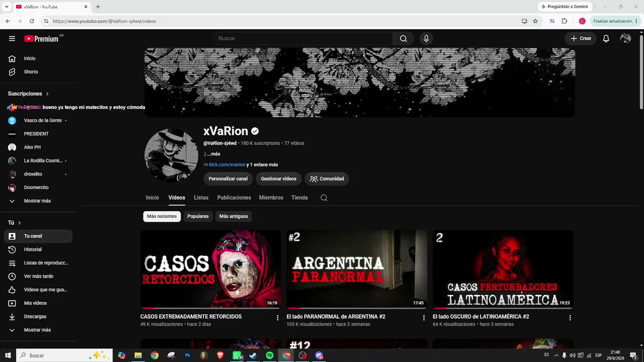Screen dimensions: 644x362
Task: Open options for PARANORMAL de ARGENTINA #2 video
Action: pos(424,318)
